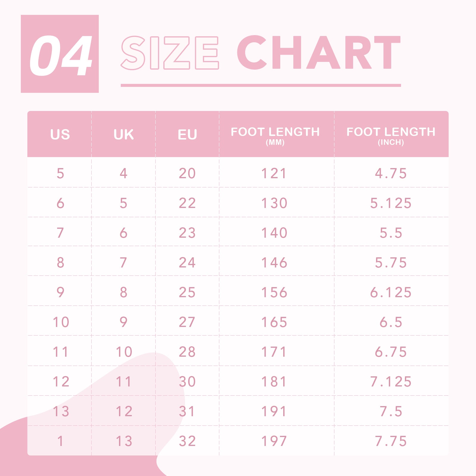The image size is (476, 476).
Task: Select the EU size 20 cell
Action: [187, 173]
